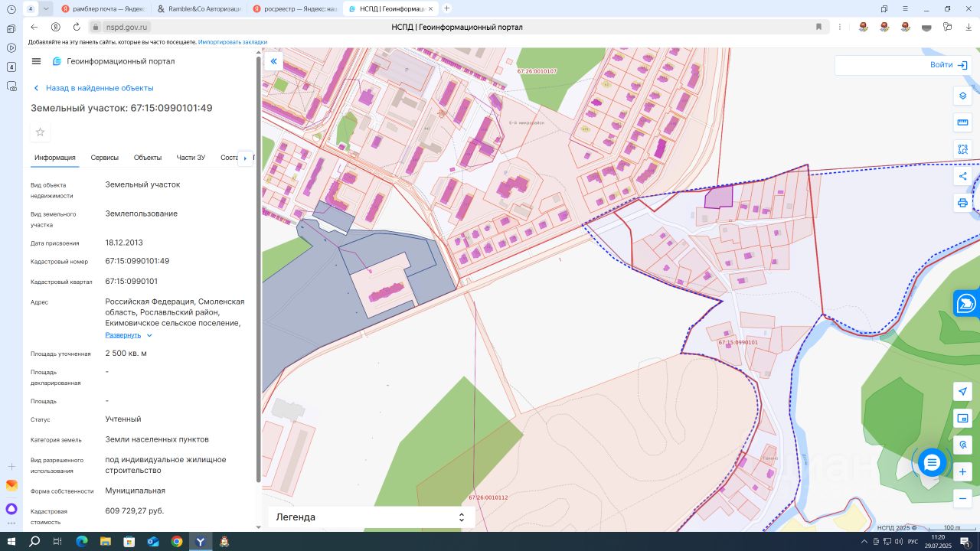Switch to the Объекты tab

point(148,158)
